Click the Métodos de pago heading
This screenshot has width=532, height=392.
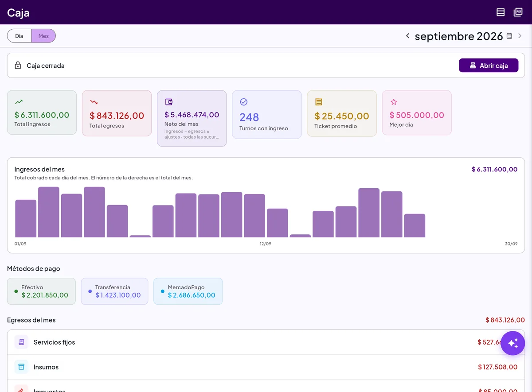coord(34,268)
